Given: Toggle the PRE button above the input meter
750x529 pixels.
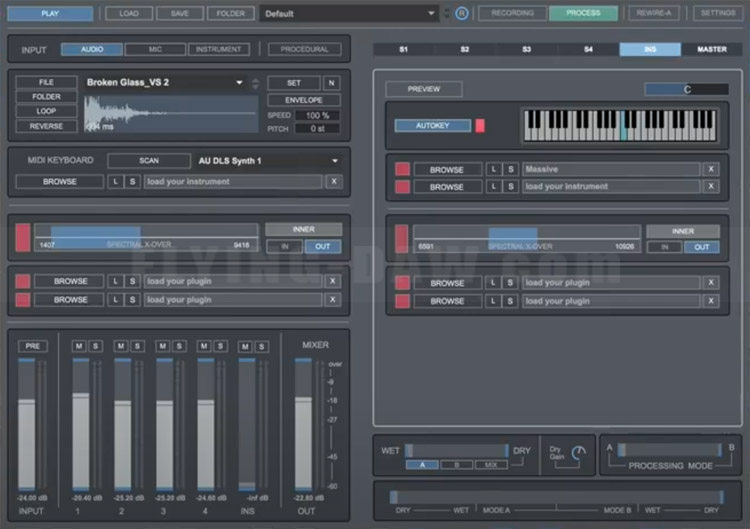Looking at the screenshot, I should (32, 346).
